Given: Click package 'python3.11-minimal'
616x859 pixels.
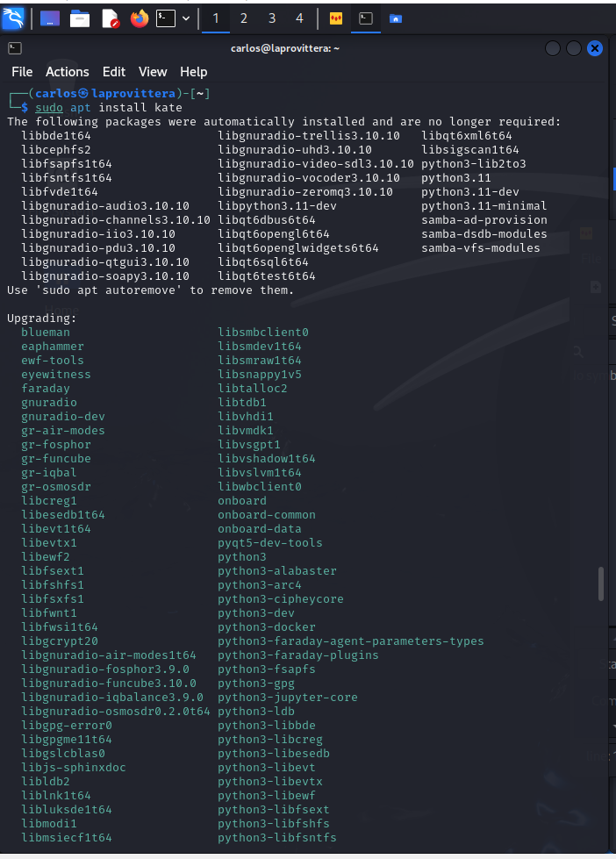Looking at the screenshot, I should point(483,205).
